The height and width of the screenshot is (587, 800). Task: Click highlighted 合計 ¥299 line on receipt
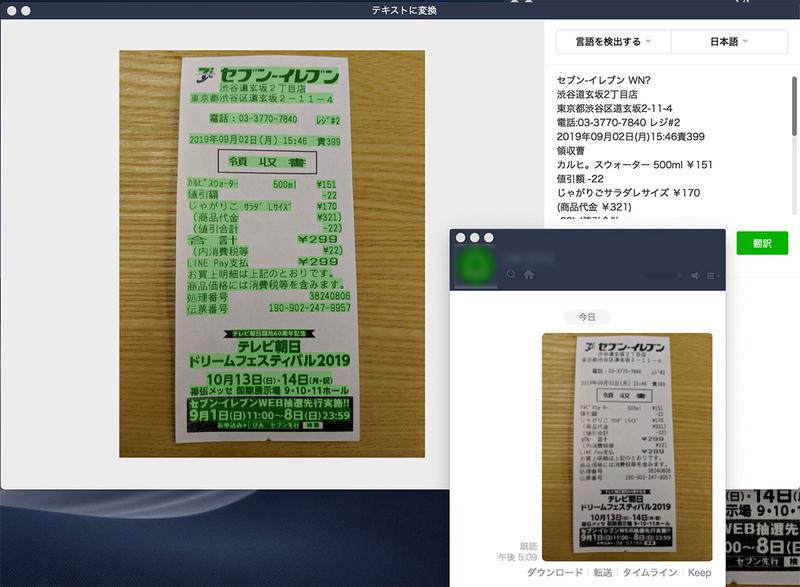tap(263, 239)
